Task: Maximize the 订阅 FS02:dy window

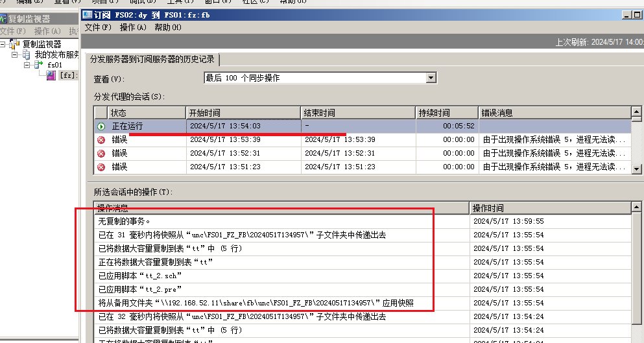Action: [x=638, y=15]
